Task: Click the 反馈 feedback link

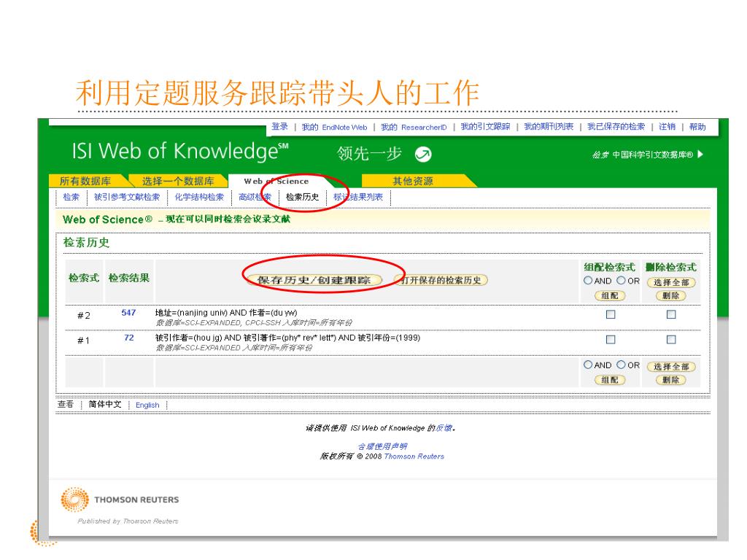Action: (x=444, y=428)
